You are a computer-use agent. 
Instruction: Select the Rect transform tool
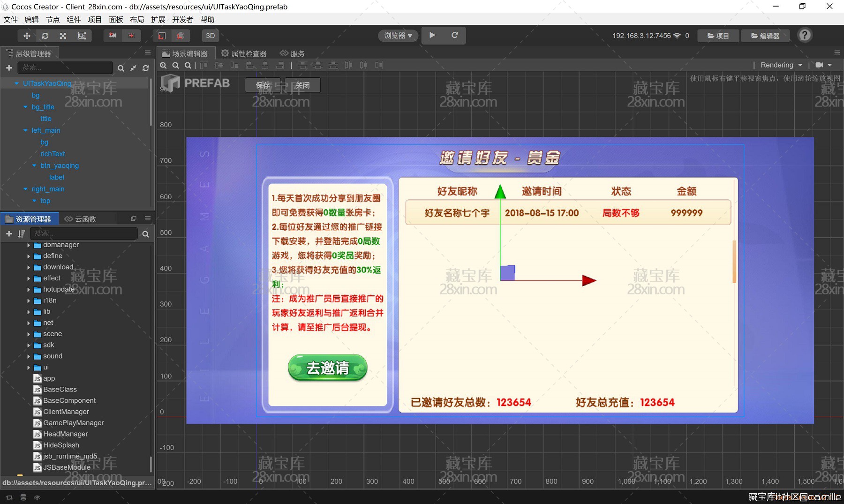pos(82,36)
